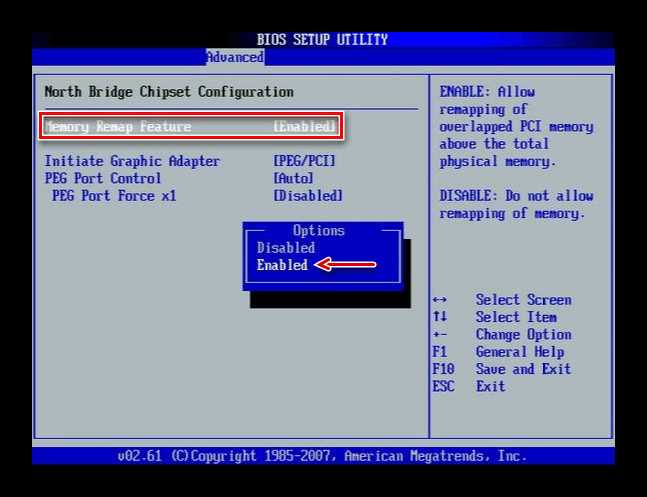Open the [PEG/PCI] value option
Viewport: 647px width, 497px height.
coord(305,161)
